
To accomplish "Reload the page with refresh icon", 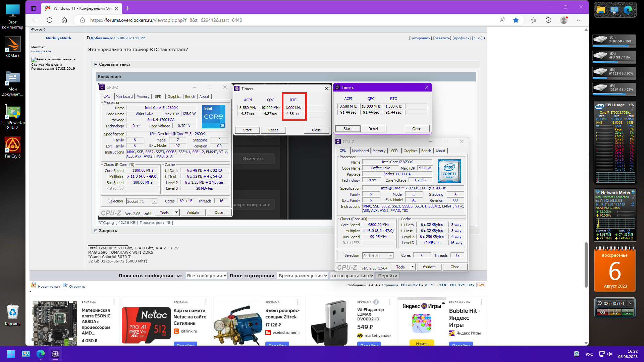I will [50, 20].
